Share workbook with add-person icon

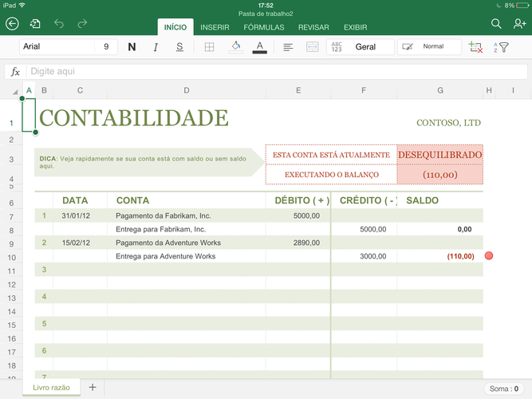click(519, 24)
